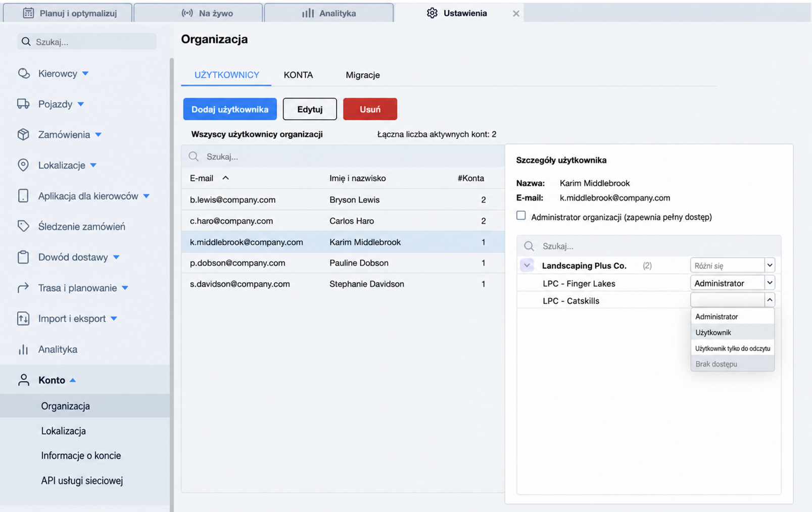Click the sidebar search magnifier icon

click(x=26, y=41)
